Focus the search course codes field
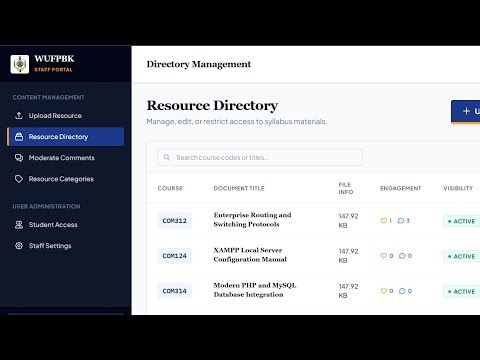The width and height of the screenshot is (480, 360). 260,157
